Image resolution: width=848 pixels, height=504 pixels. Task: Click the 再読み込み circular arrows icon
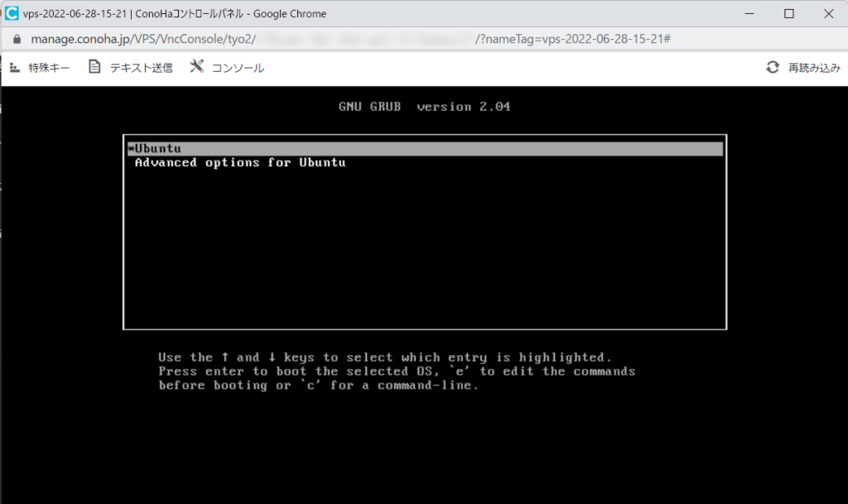click(773, 68)
